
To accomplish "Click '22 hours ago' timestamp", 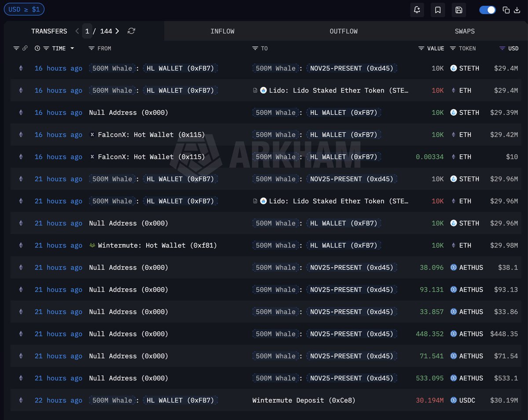I will click(59, 400).
